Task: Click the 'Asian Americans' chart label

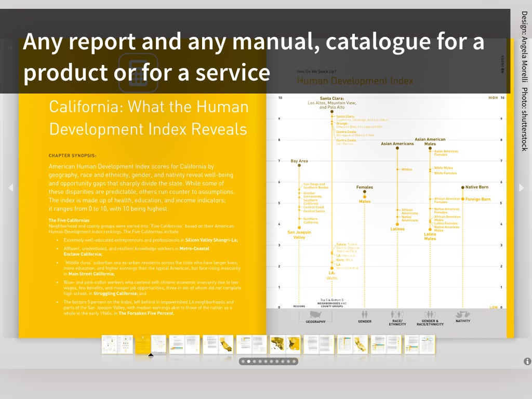Action: 397,143
